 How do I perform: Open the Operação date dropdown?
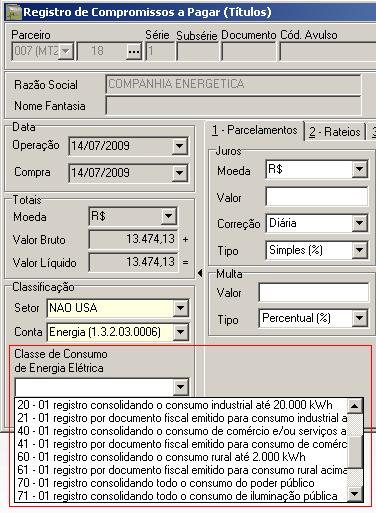(x=180, y=146)
